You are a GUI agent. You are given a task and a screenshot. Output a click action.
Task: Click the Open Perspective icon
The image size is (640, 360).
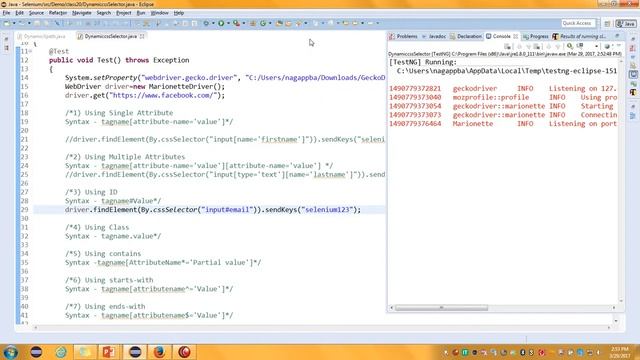(607, 24)
